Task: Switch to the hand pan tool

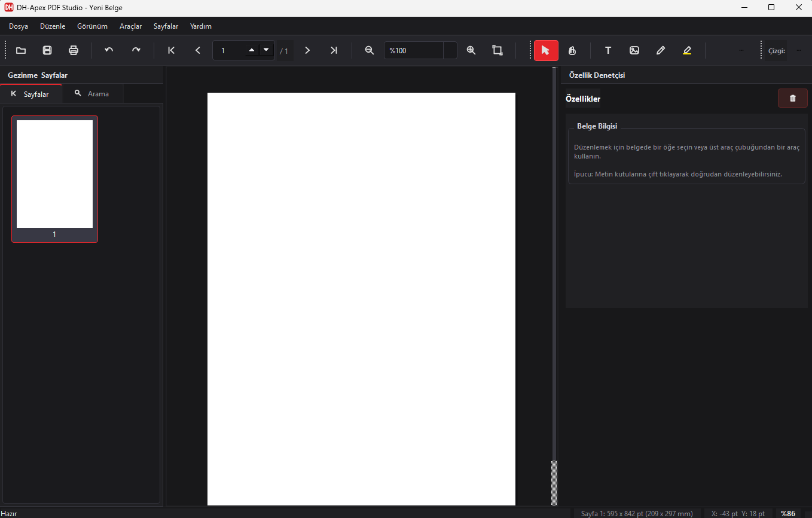Action: click(x=572, y=51)
